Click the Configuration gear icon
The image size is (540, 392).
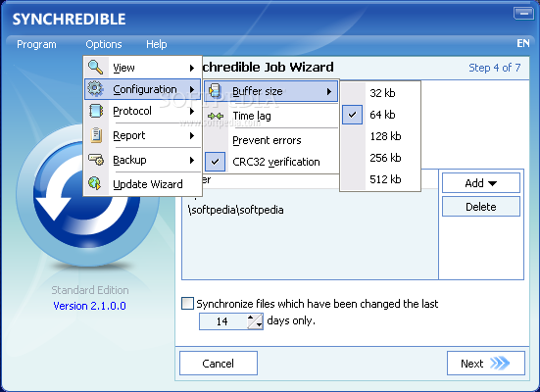(x=95, y=89)
